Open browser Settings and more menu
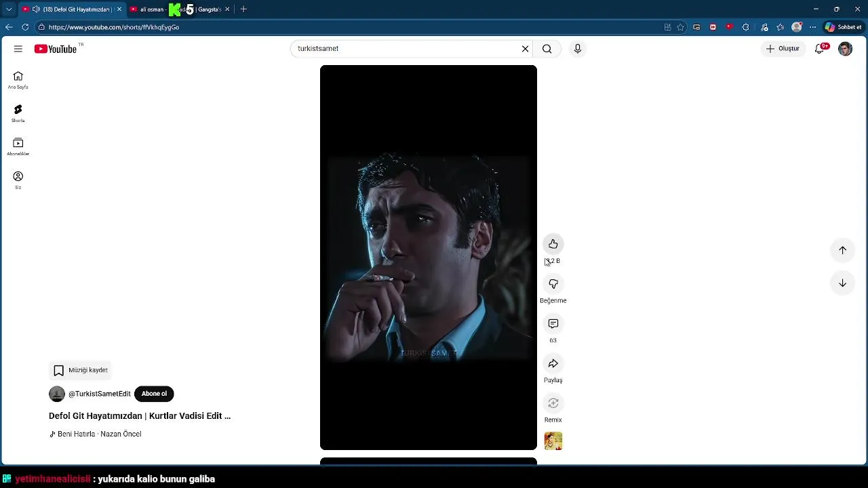 [813, 27]
